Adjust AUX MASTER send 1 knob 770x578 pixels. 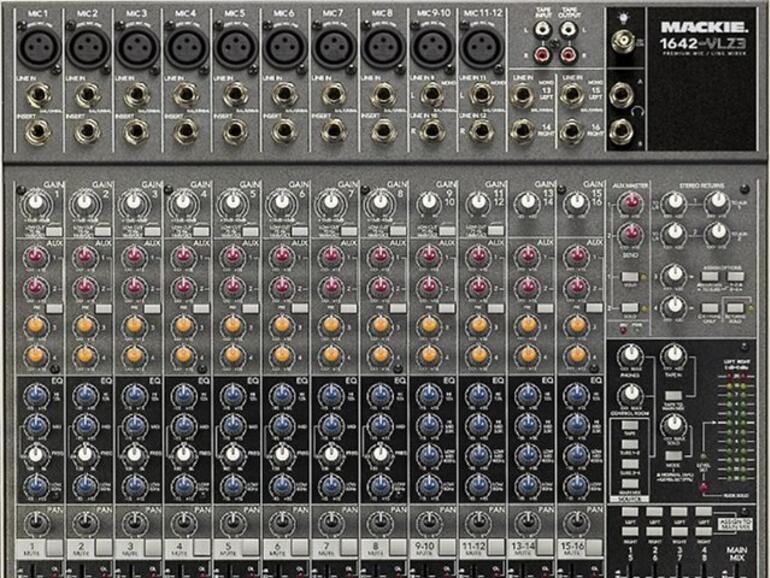click(631, 202)
